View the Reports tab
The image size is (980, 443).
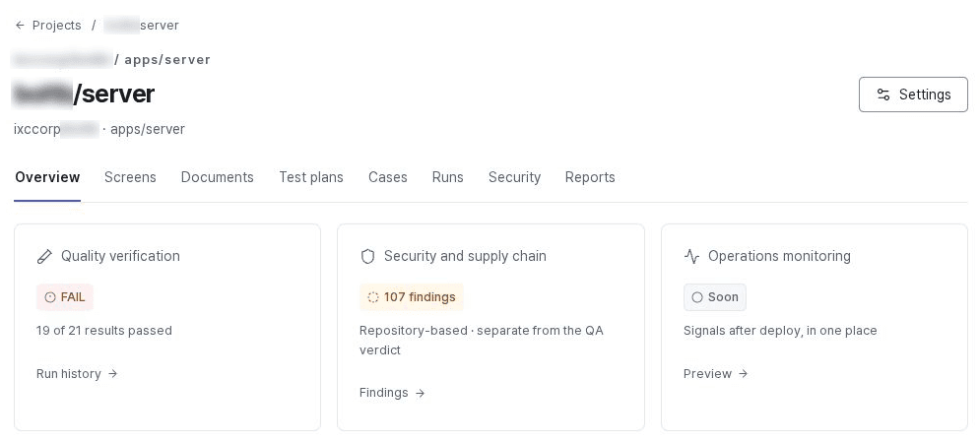tap(590, 177)
